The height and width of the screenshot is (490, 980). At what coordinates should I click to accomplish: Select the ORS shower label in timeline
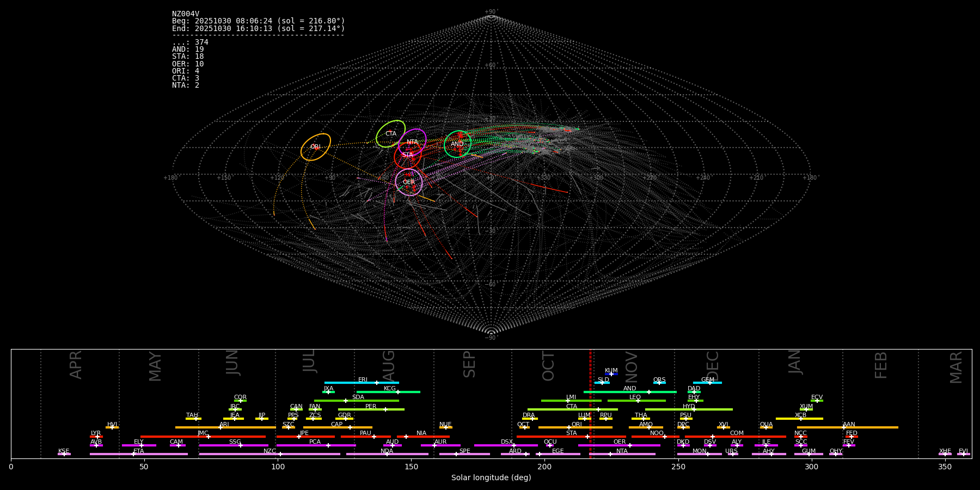659,380
